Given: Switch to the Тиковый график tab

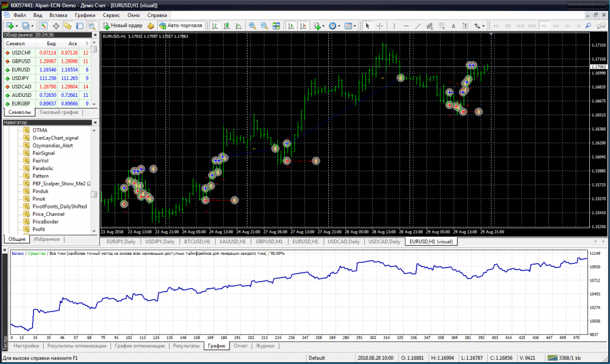Looking at the screenshot, I should click(59, 112).
